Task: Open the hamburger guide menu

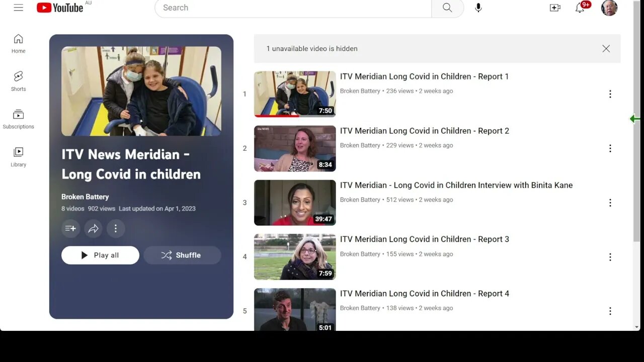Action: (19, 8)
